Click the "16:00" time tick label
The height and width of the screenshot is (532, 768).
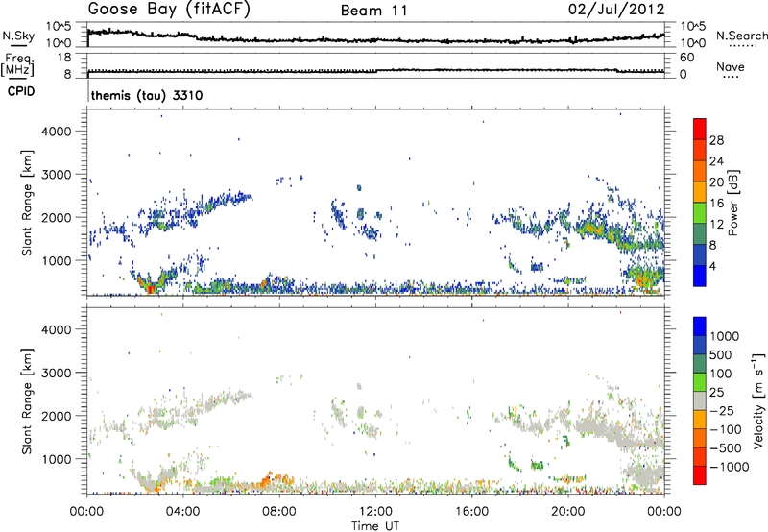point(471,511)
